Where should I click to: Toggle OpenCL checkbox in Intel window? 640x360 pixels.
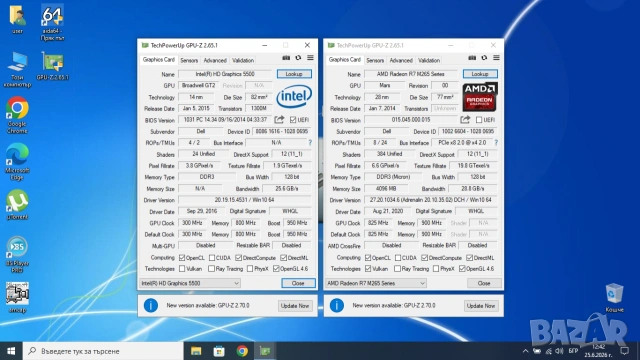[182, 258]
